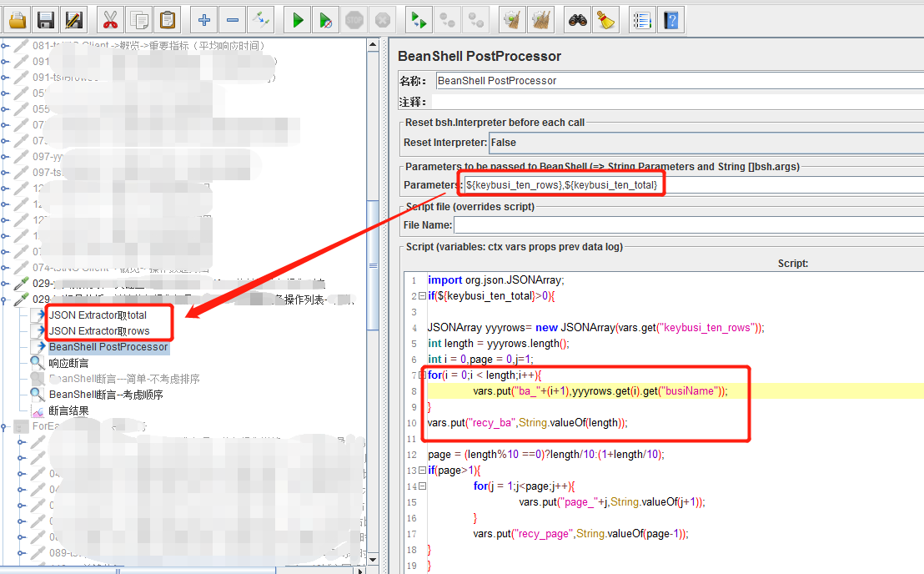Click 'int i = 0,page = 0,j=1;' line
This screenshot has height=574, width=924.
480,360
